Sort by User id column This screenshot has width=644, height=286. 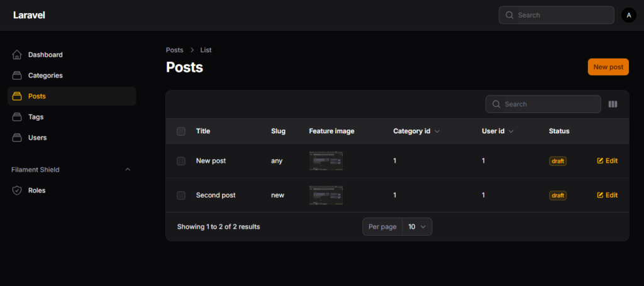click(498, 131)
